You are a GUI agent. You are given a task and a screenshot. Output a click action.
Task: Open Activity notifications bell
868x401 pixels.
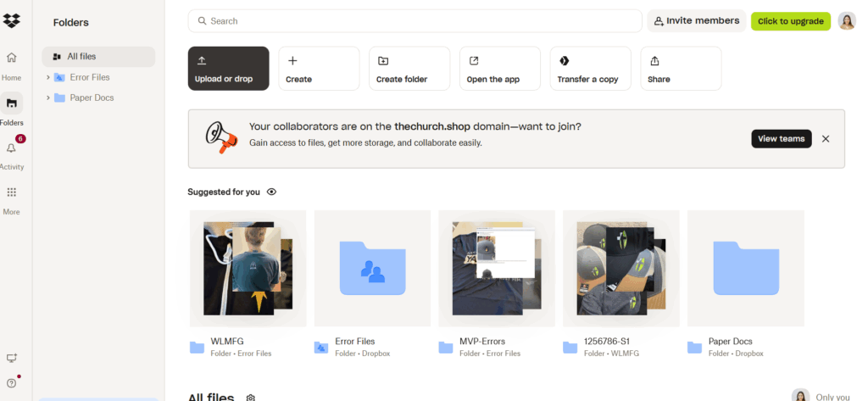tap(11, 148)
